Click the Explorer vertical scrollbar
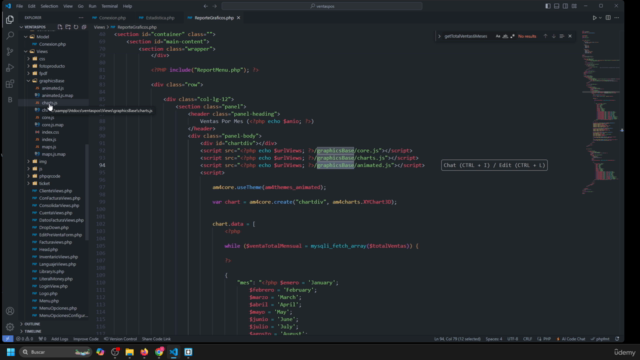 pyautogui.click(x=87, y=192)
